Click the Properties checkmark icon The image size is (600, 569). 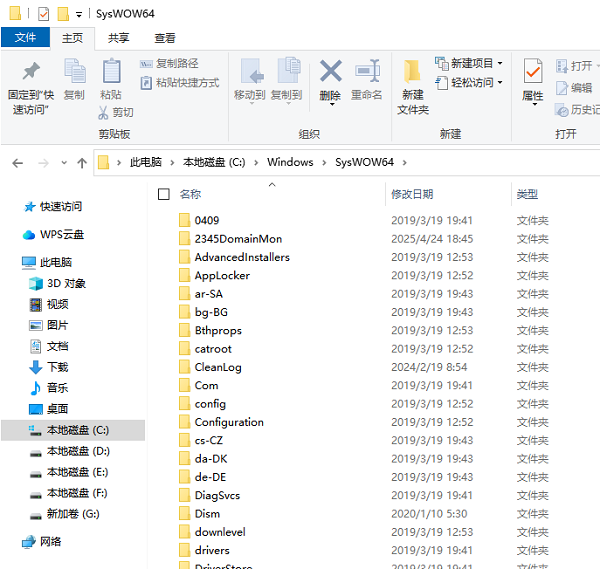pyautogui.click(x=533, y=71)
